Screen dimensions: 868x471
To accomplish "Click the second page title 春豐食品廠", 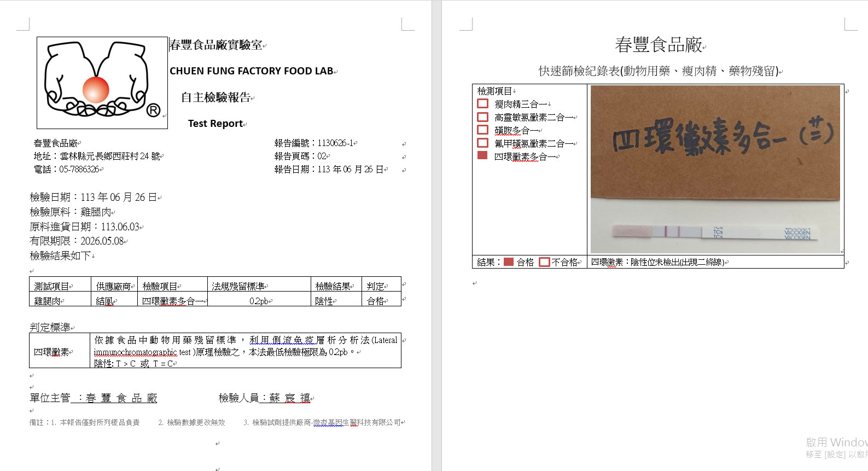I will [x=659, y=45].
